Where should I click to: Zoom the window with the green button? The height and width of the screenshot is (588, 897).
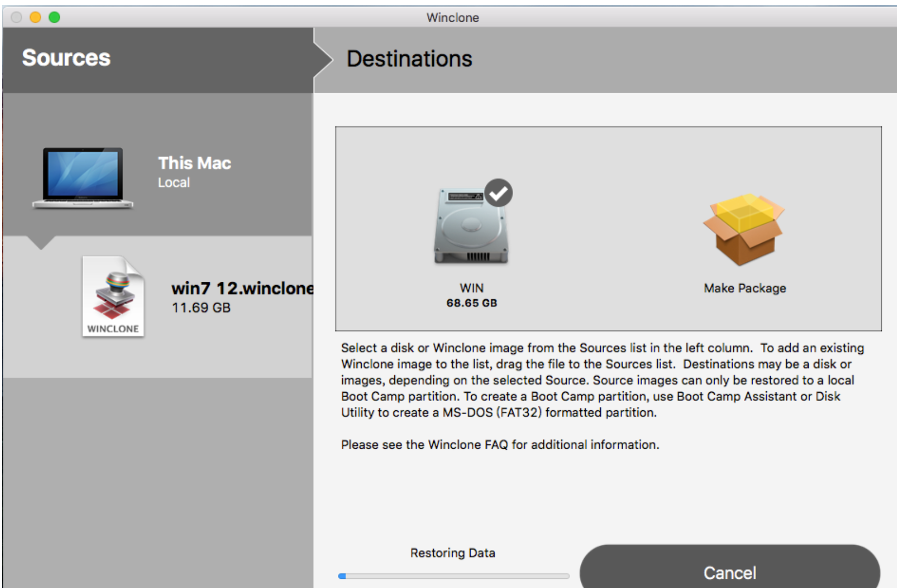point(54,17)
